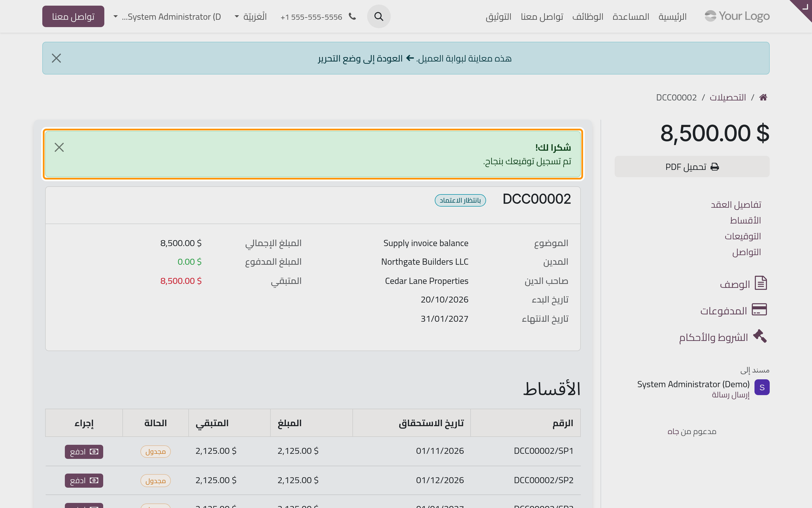The image size is (812, 508).
Task: Pay installment DCC00002/SP2 with ادفع button
Action: pos(84,480)
